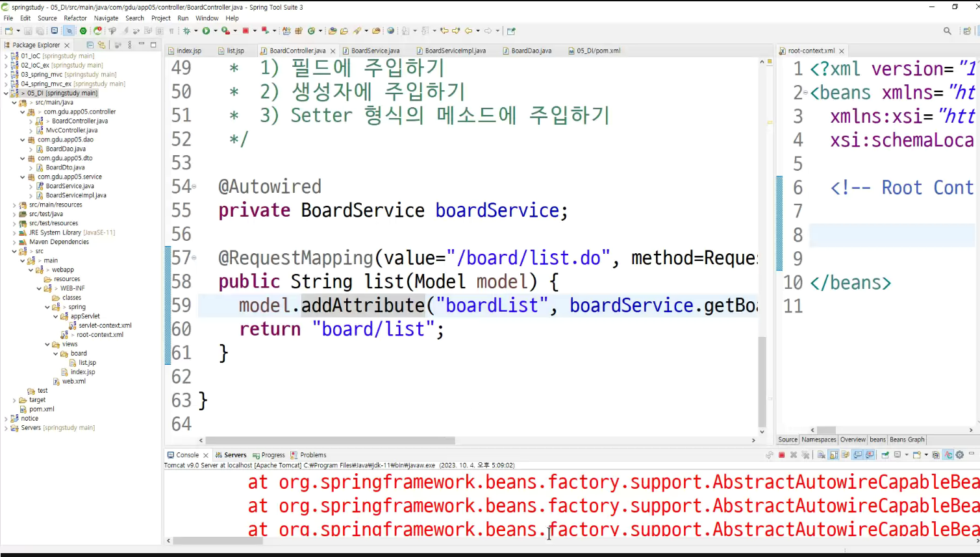Select list.jsp under board folder
This screenshot has height=557, width=980.
87,362
